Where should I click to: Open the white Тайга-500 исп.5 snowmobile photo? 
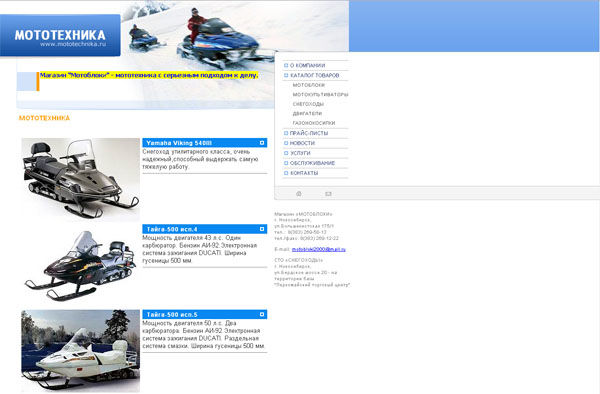point(80,351)
